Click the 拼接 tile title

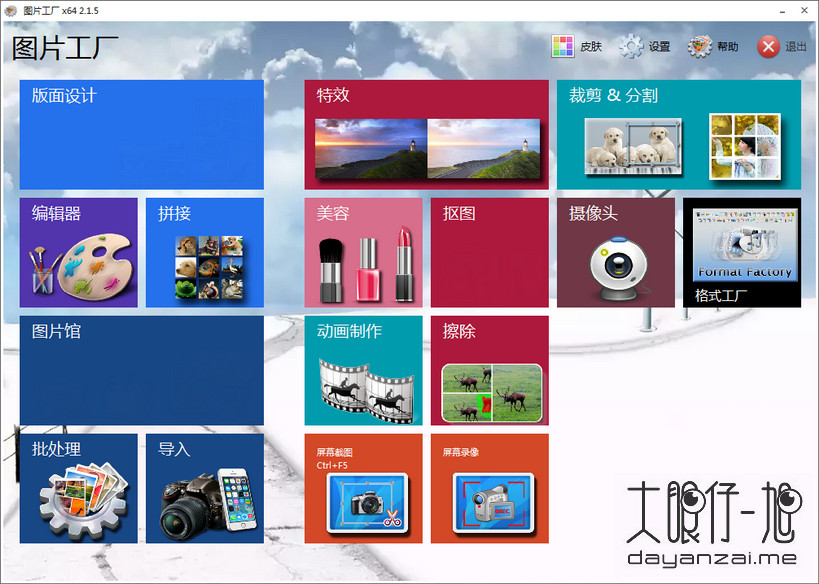tap(174, 213)
